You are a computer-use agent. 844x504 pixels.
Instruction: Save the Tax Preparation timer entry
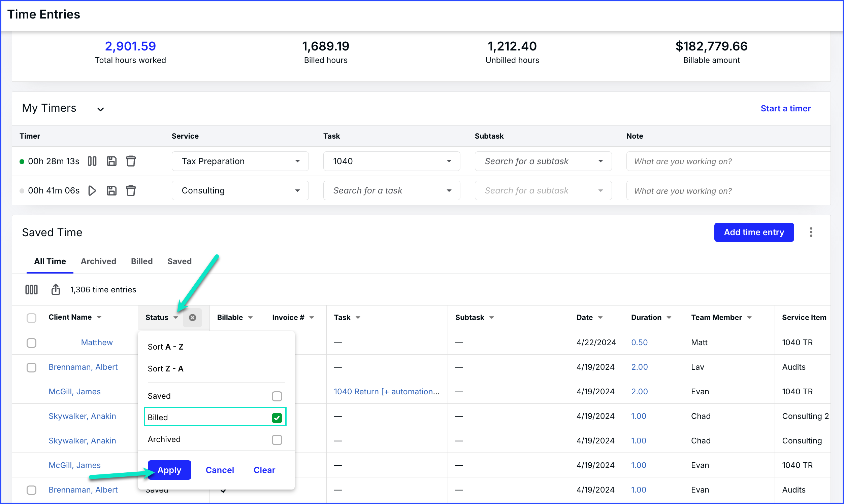111,161
